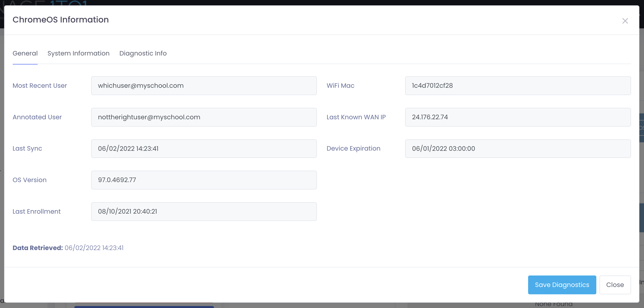Click the WiFi Mac label
The image size is (644, 308).
click(341, 86)
